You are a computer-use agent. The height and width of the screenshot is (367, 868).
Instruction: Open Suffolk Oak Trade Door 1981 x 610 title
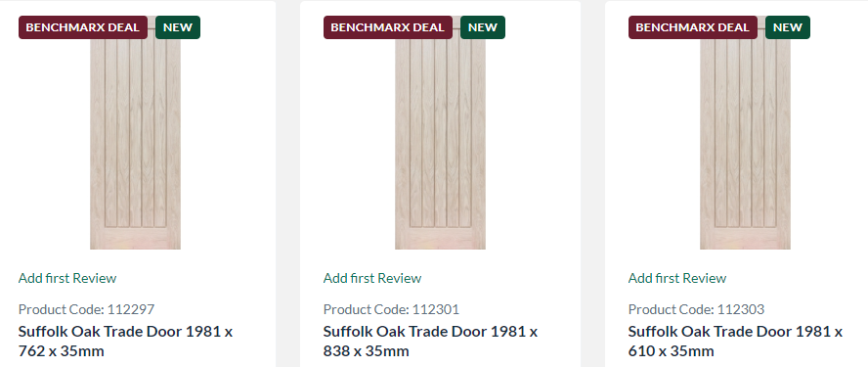736,342
